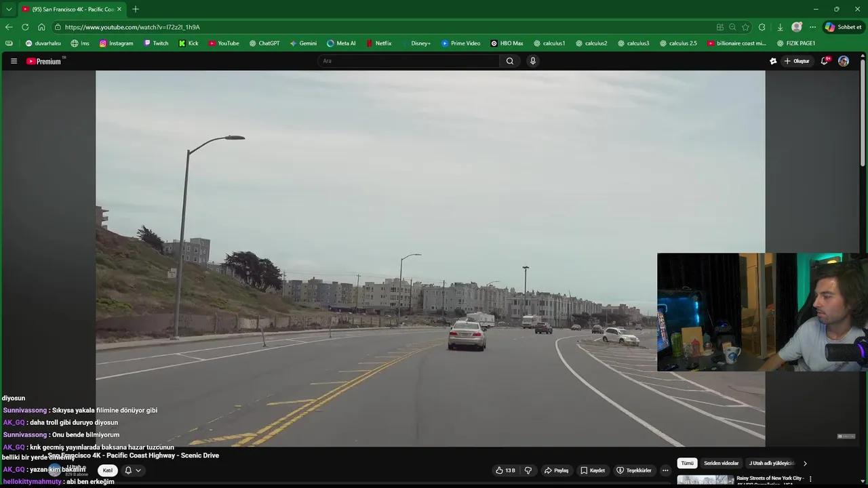Viewport: 868px width, 488px height.
Task: Click the Sohbet et Copilot button
Action: pos(844,27)
